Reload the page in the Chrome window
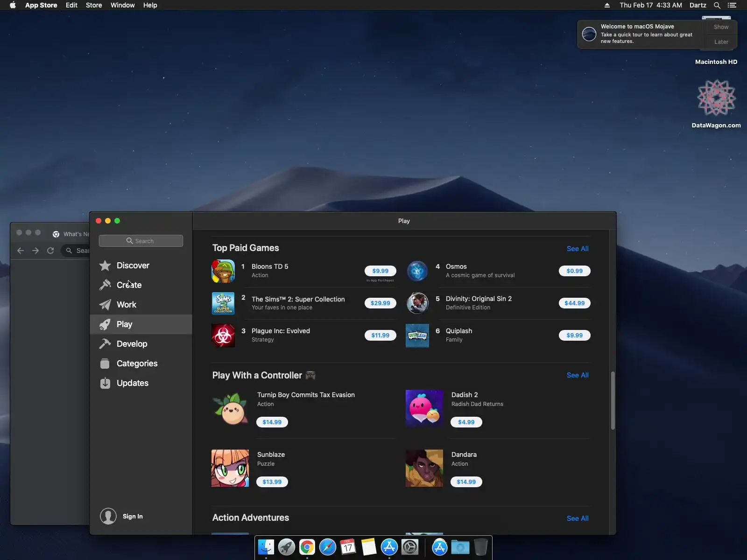Image resolution: width=747 pixels, height=560 pixels. click(50, 251)
